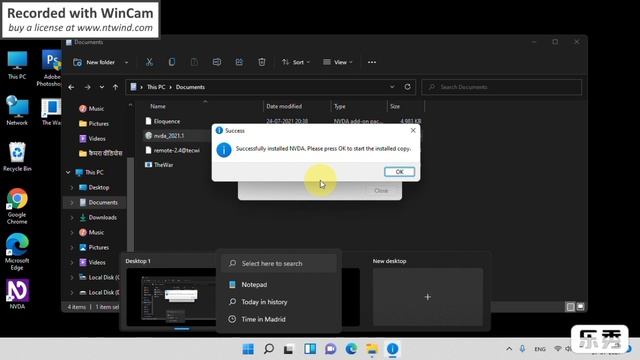
Task: Click OK in the Success dialog
Action: 399,172
